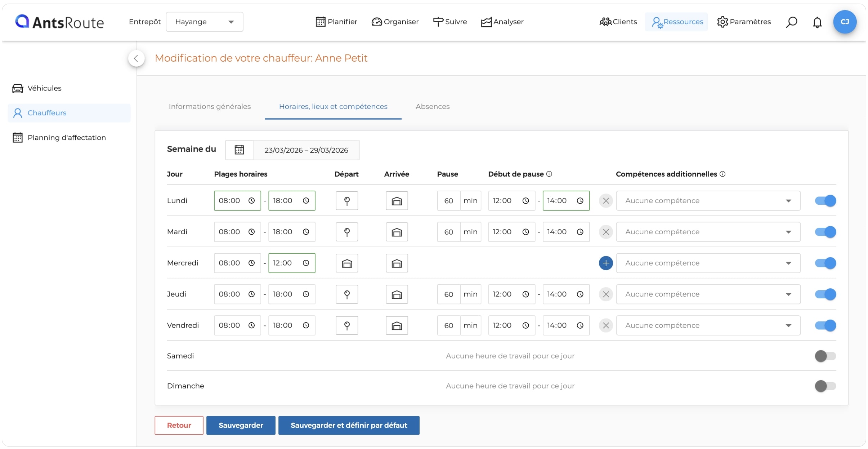
Task: Remove Lundi break with X
Action: pos(606,201)
